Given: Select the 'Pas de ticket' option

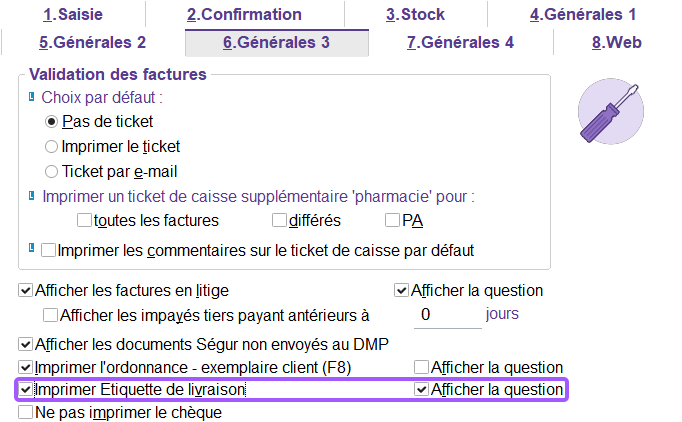Looking at the screenshot, I should pos(52,122).
